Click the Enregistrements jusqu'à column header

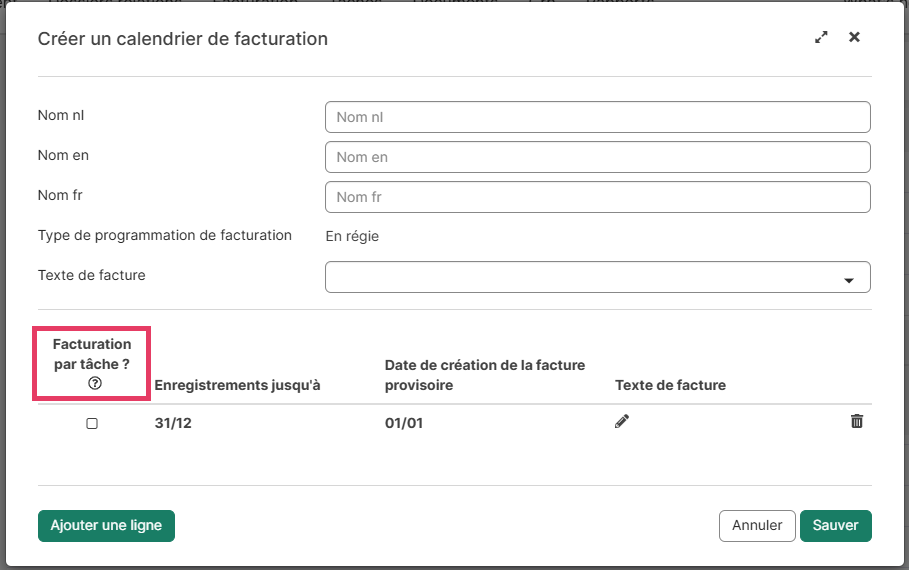coord(237,385)
